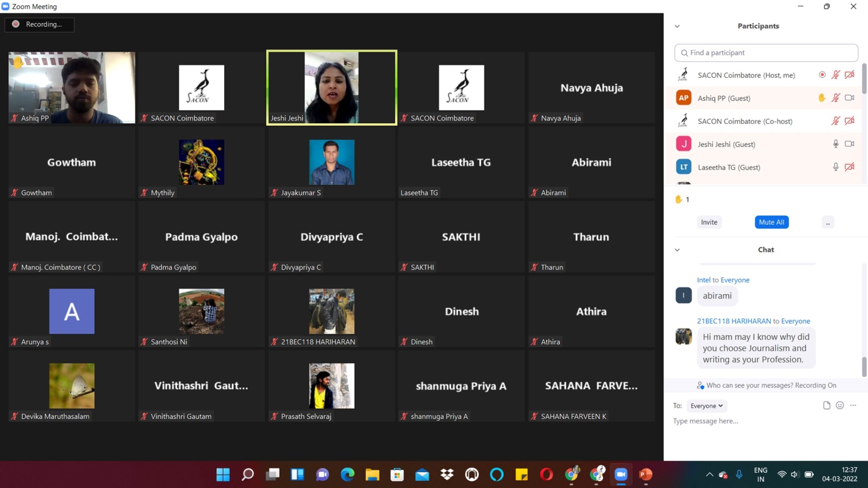
Task: Click Jeshi Jeshi 'J' avatar in participants list
Action: pos(684,144)
